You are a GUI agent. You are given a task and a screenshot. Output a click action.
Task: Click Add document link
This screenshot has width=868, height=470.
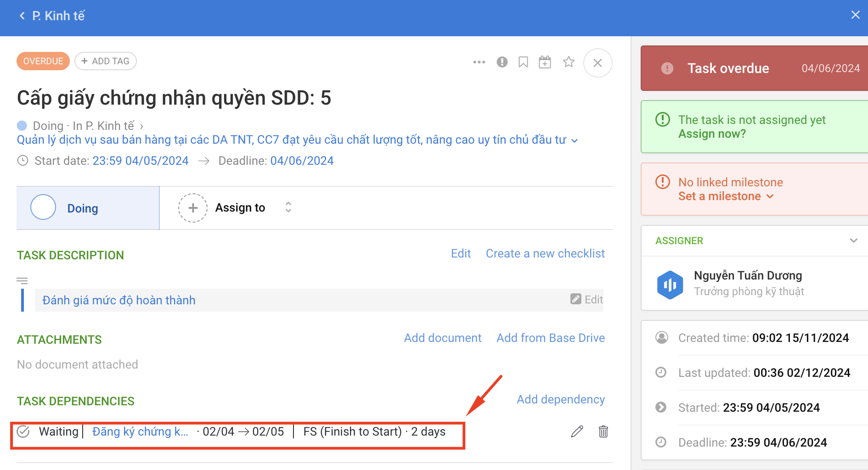click(x=443, y=338)
